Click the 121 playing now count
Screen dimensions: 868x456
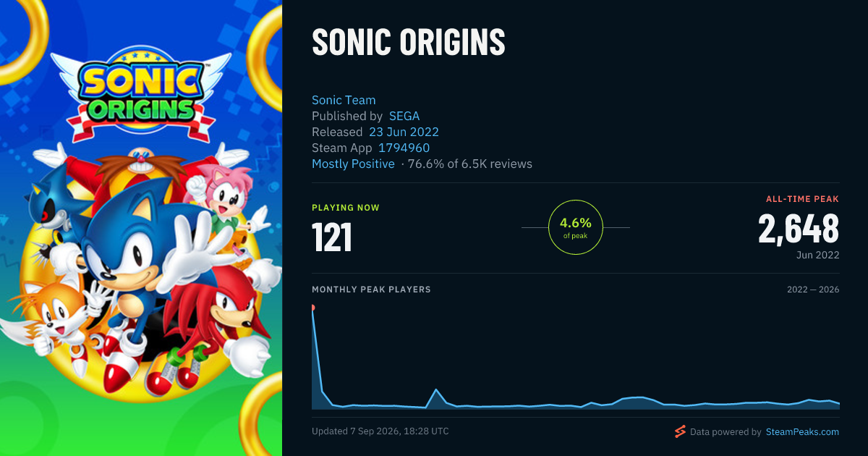point(332,237)
